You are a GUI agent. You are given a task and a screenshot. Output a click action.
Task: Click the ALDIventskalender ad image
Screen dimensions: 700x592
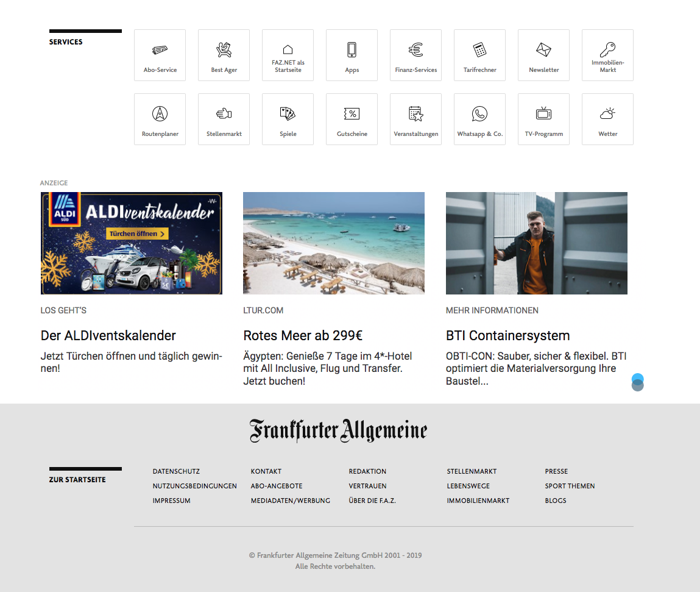click(131, 243)
